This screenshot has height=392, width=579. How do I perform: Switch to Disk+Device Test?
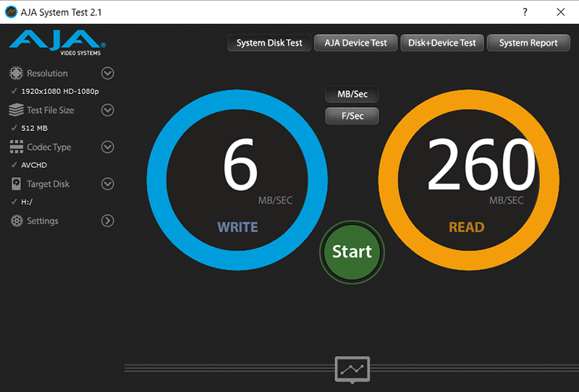[442, 43]
